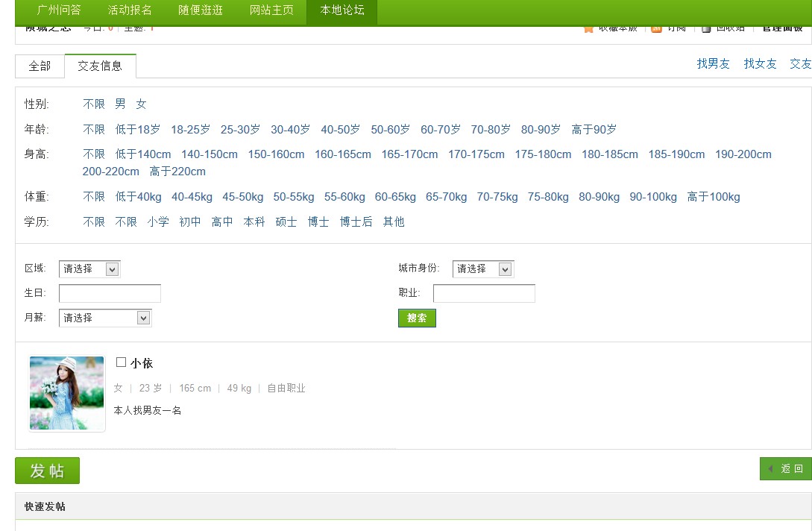Filter height by 低于140cm
This screenshot has height=531, width=812.
[143, 154]
